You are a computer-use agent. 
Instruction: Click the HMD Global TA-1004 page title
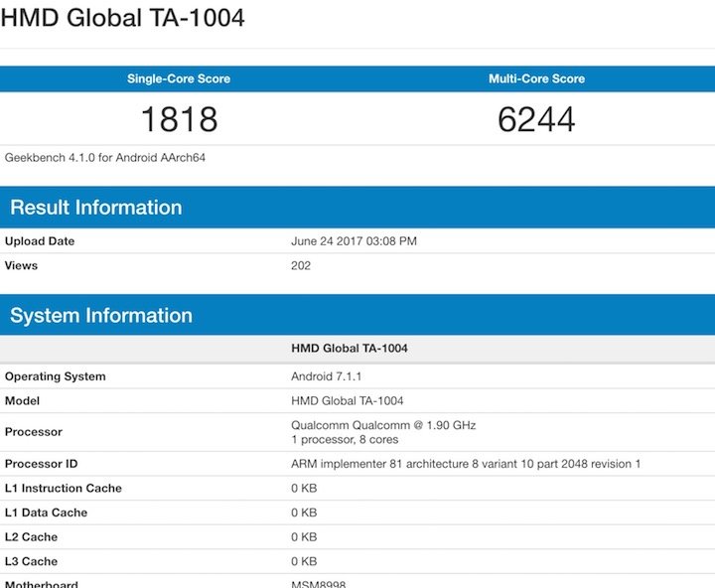[x=123, y=18]
